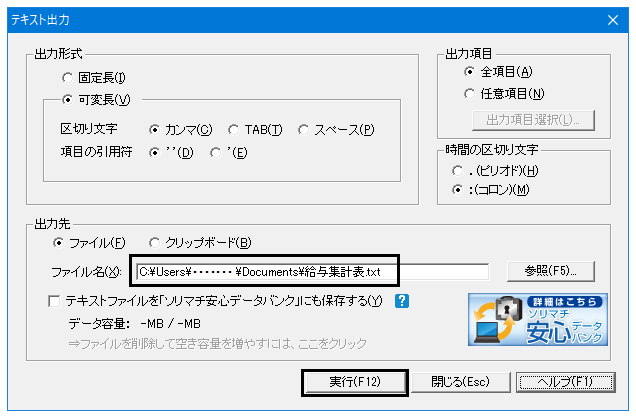Click the 閉じる(Esc) button
Screen dimensions: 636x417
pyautogui.click(x=460, y=382)
